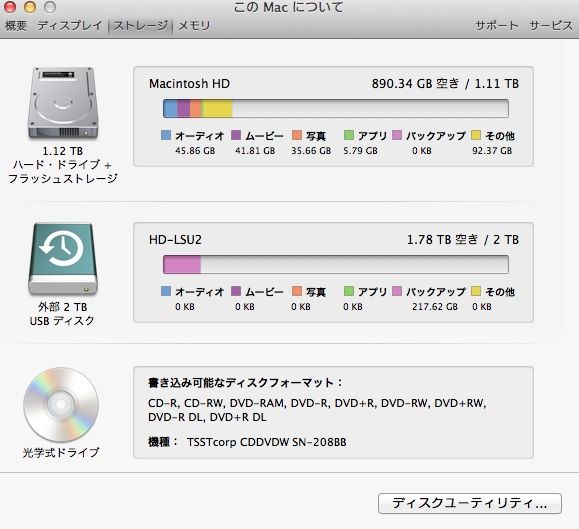This screenshot has height=529, width=579.
Task: Click the 1.78 TB 空き / 2 TB text
Action: click(463, 240)
